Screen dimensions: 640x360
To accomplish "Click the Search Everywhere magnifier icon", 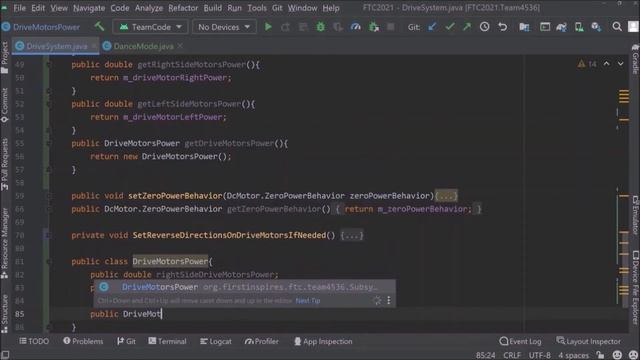I will (617, 27).
